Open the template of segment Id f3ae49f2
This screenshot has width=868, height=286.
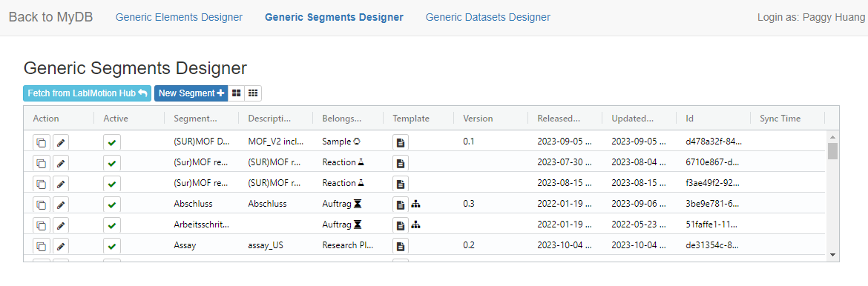coord(401,184)
